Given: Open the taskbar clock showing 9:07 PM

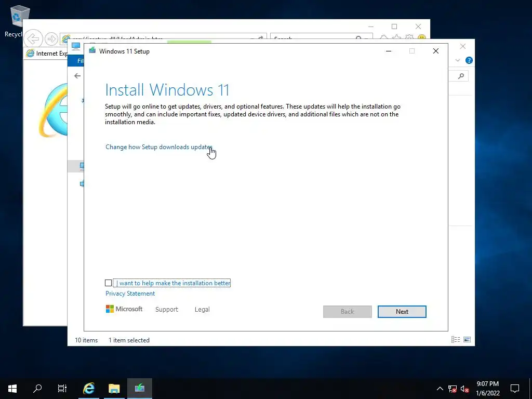Looking at the screenshot, I should [x=487, y=389].
